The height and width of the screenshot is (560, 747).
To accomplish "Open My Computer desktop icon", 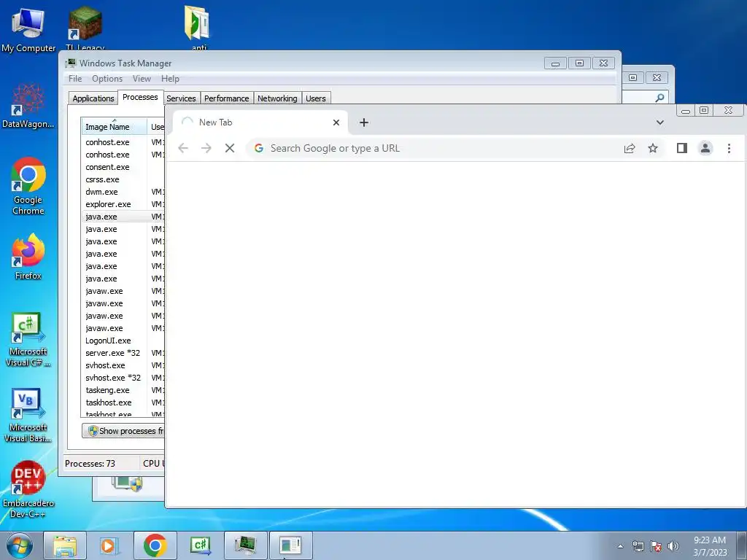I will 28,29.
